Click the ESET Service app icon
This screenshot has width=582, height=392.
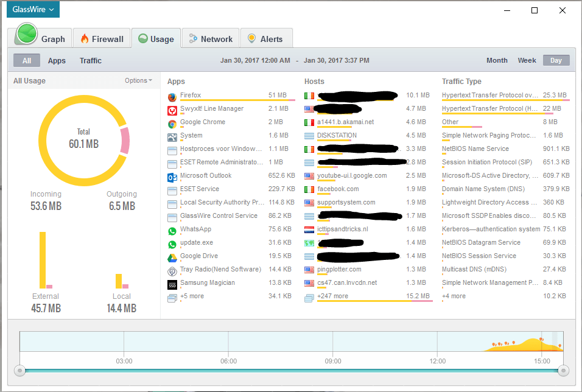point(172,191)
